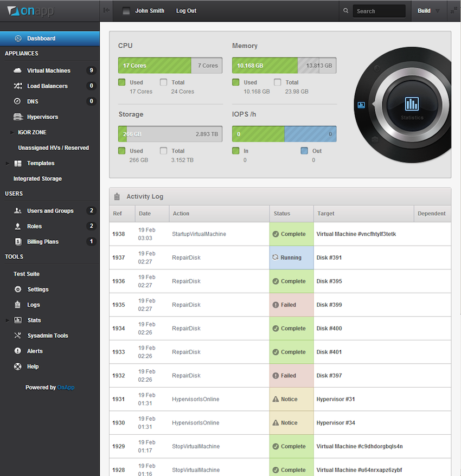
Task: Open Integrated Storage in the sidebar
Action: click(x=37, y=179)
